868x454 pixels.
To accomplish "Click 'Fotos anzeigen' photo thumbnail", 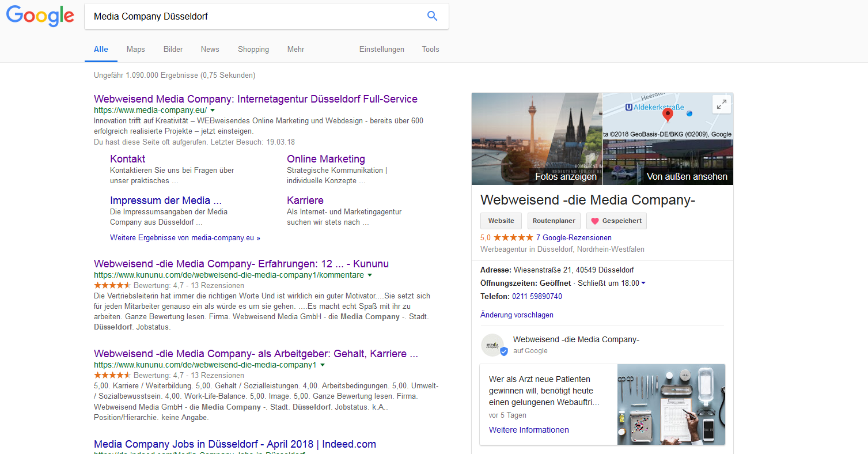I will [x=537, y=139].
